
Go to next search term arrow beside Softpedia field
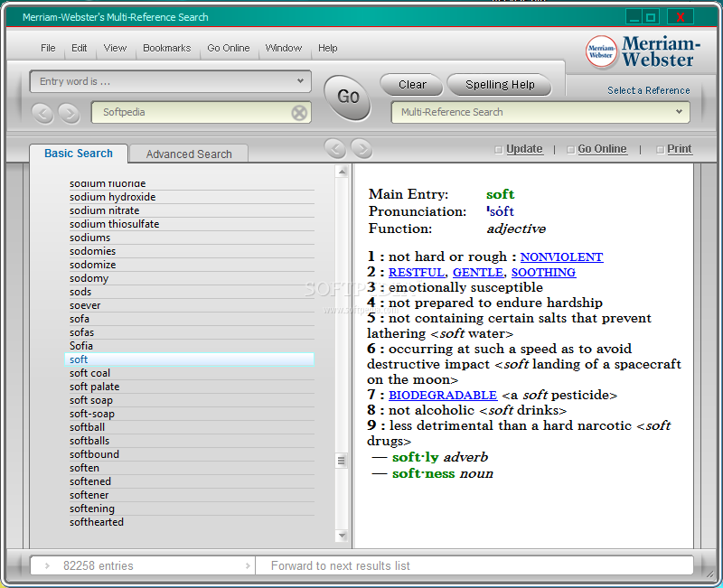tap(70, 113)
